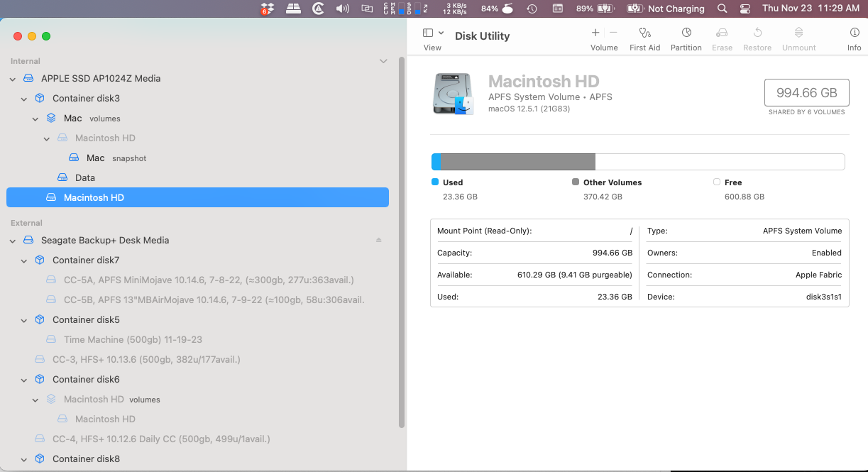Collapse the Internal section chevron
Screen dimensions: 868x472
383,62
